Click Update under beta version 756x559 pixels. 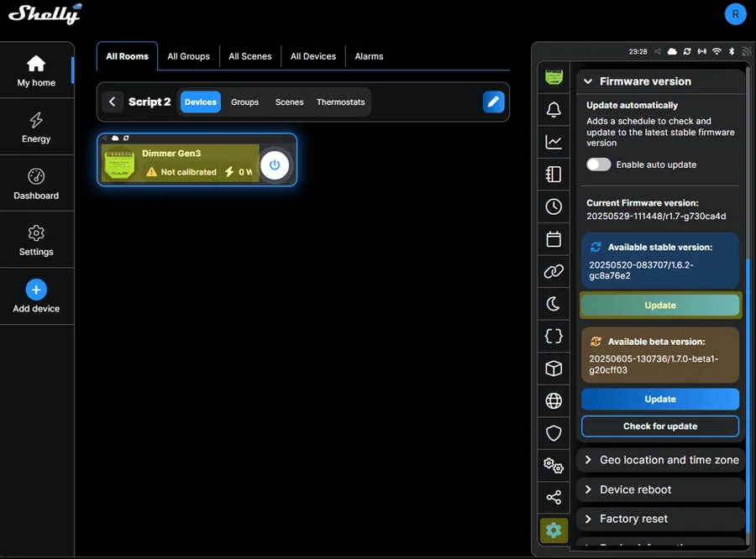point(660,399)
